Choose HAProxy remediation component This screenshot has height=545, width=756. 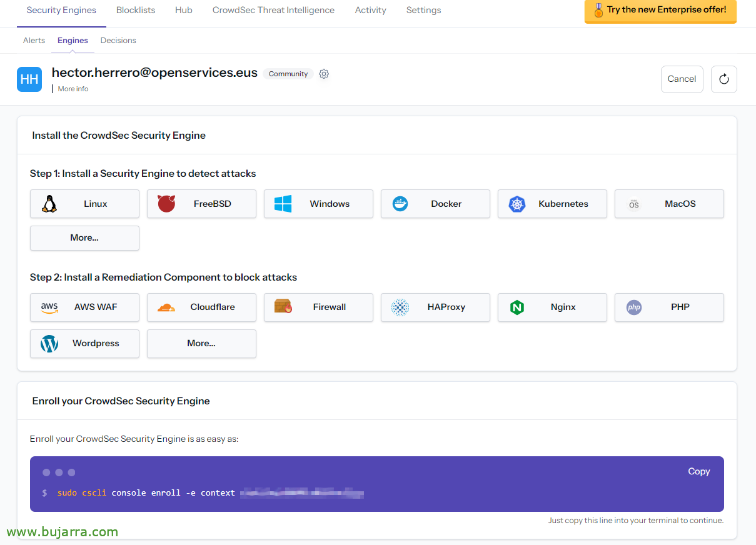[x=435, y=307]
